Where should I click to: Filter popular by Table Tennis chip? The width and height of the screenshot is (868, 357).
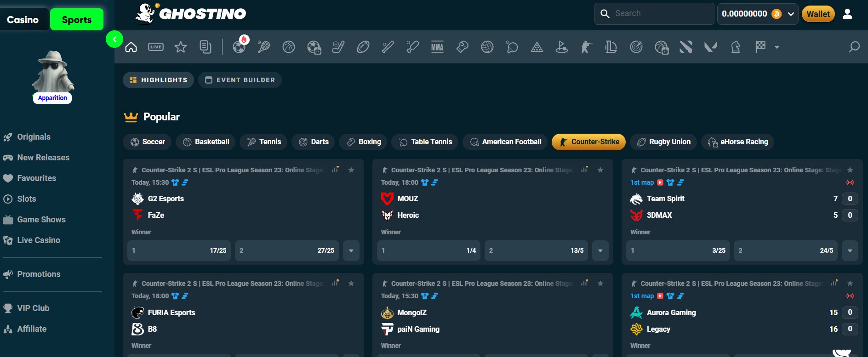coord(425,142)
